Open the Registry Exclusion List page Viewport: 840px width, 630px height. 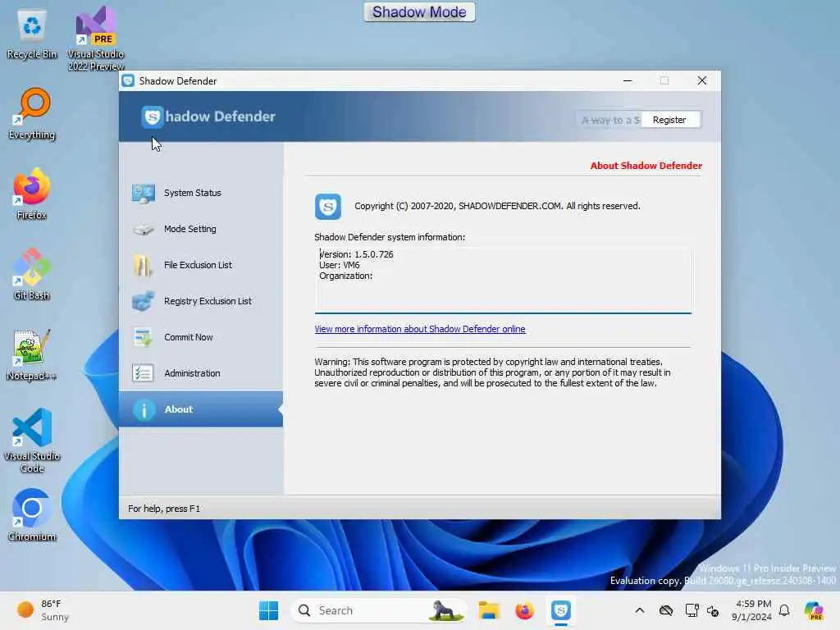[x=201, y=301]
